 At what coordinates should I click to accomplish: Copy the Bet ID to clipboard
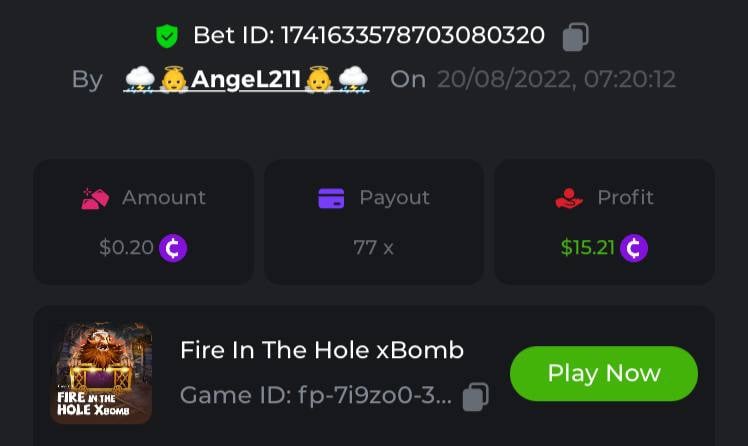(575, 37)
